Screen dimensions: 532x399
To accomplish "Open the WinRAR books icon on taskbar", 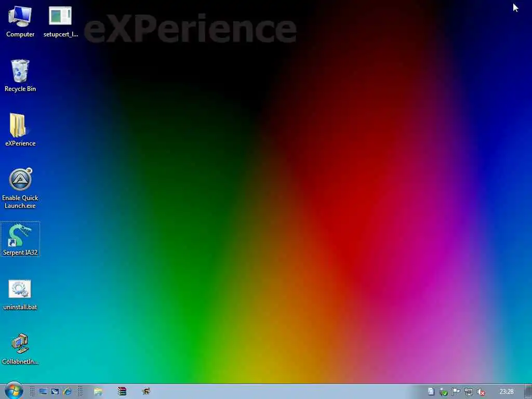I will (122, 392).
